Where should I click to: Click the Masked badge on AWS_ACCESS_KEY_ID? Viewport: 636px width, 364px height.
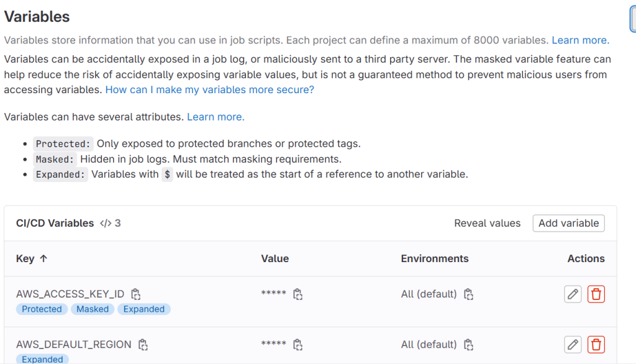point(92,309)
